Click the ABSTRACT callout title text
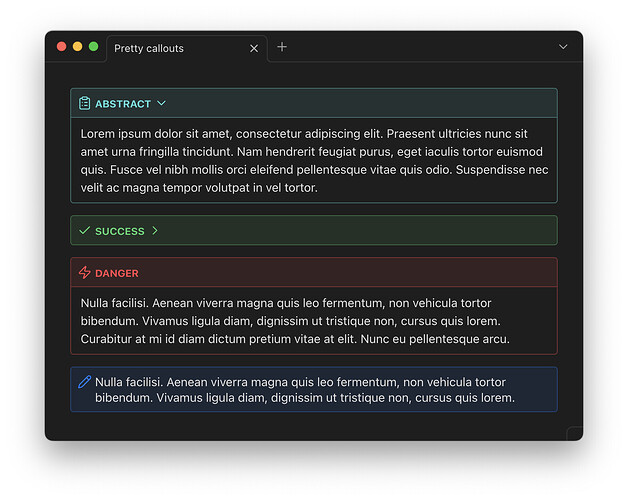 coord(123,104)
